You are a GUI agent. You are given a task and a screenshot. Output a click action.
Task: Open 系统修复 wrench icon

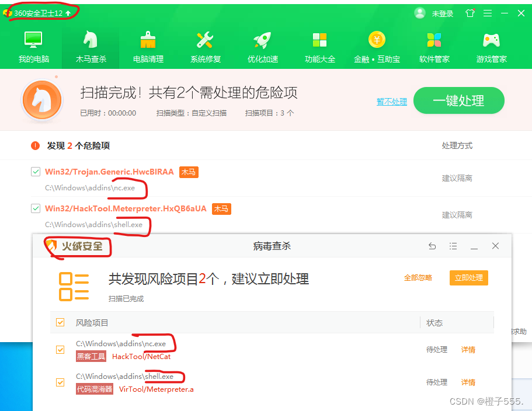[206, 47]
